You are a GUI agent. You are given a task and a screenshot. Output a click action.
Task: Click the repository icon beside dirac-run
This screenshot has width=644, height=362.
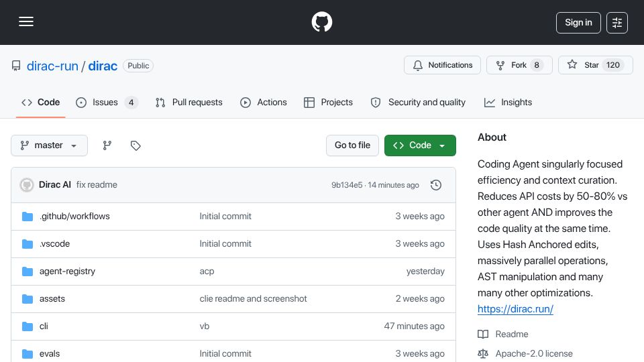16,66
